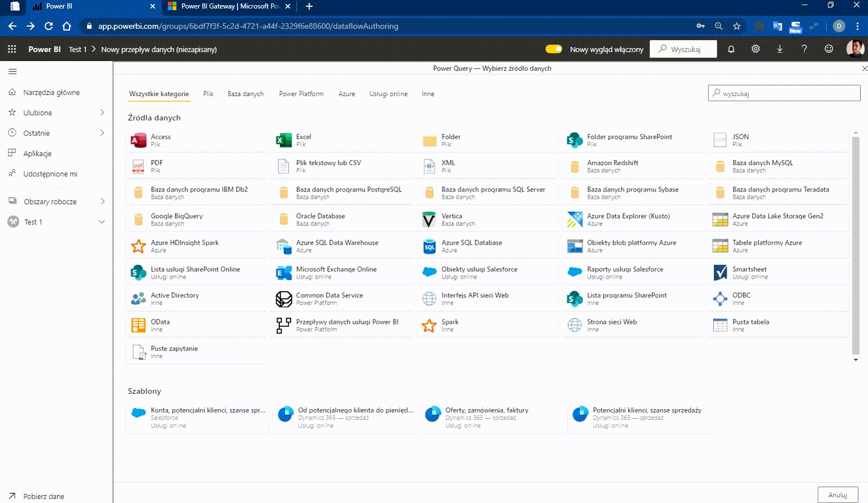The image size is (868, 503).
Task: Expand the Ostatnie flyout arrow
Action: point(102,133)
